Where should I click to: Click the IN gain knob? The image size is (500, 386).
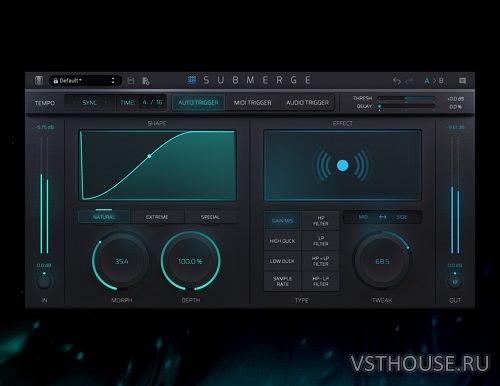(44, 282)
